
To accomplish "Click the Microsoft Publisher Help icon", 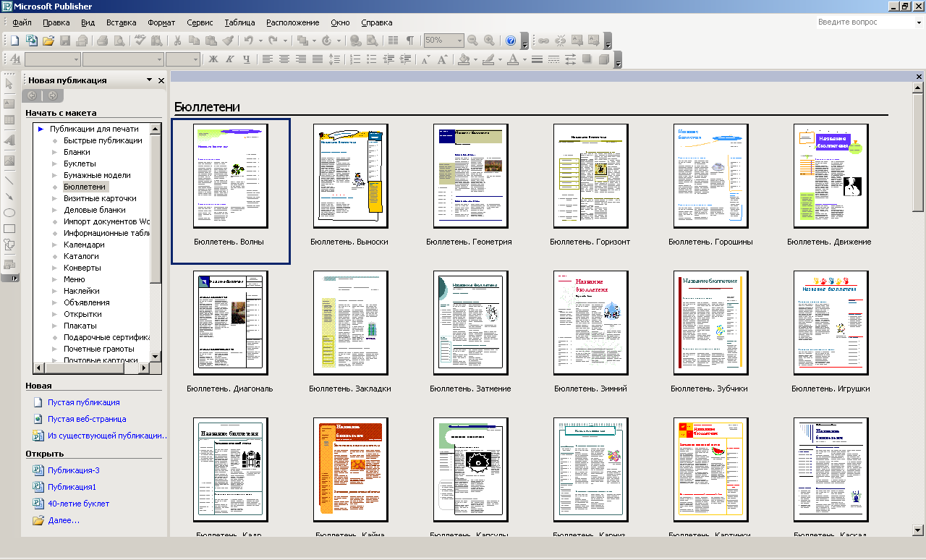I will 511,41.
